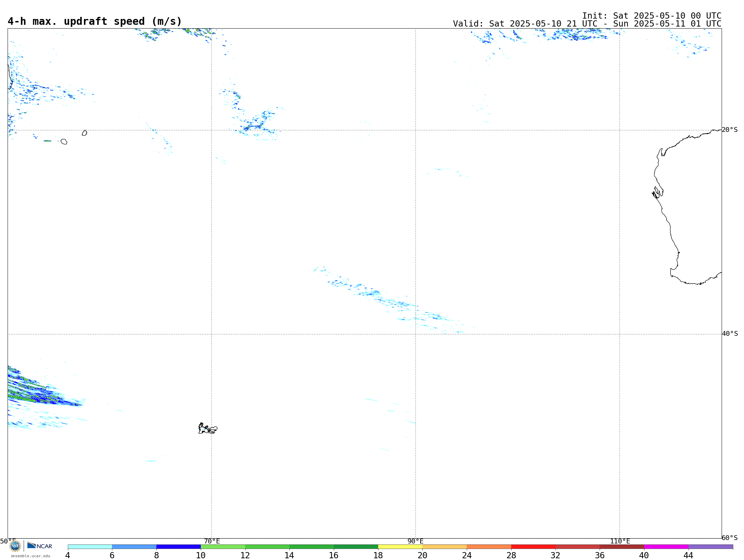
Task: Click the light blue 6-8 color swatch
Action: coord(134,547)
